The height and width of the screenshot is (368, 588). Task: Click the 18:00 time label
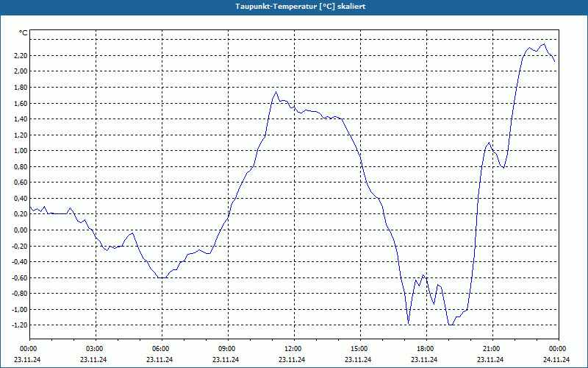(x=426, y=349)
